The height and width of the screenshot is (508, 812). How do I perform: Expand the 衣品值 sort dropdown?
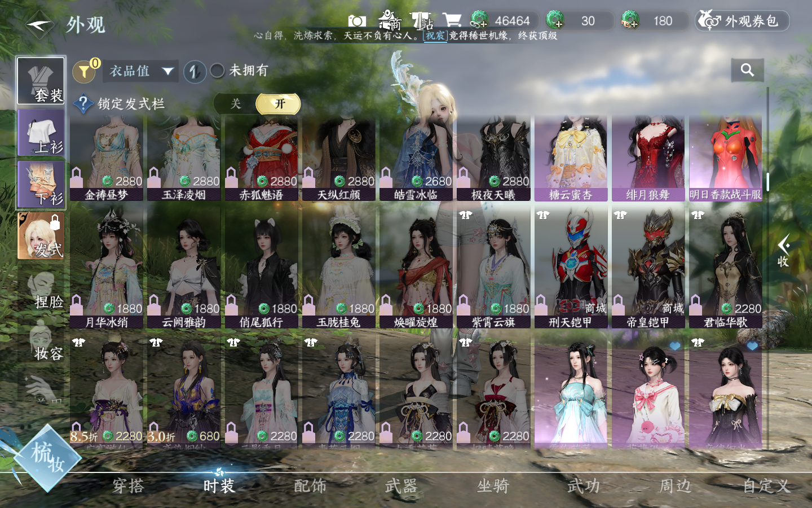[x=141, y=71]
